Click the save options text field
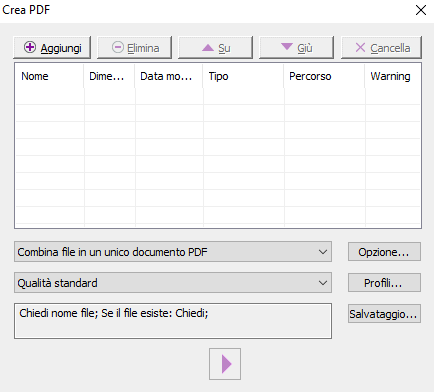434x392 pixels. click(173, 321)
